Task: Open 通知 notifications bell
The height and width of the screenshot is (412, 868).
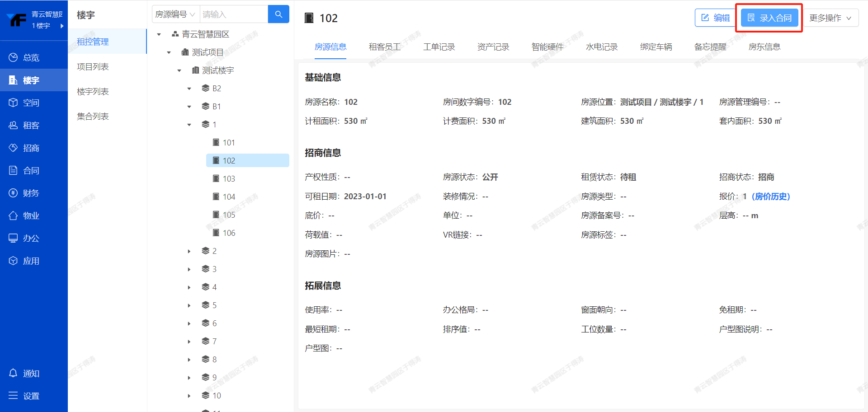Action: 14,373
